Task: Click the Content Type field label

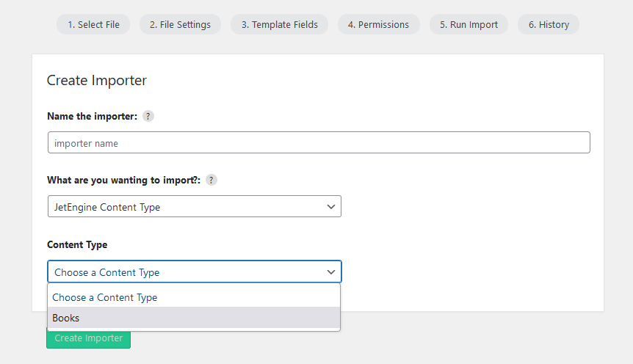Action: coord(77,244)
